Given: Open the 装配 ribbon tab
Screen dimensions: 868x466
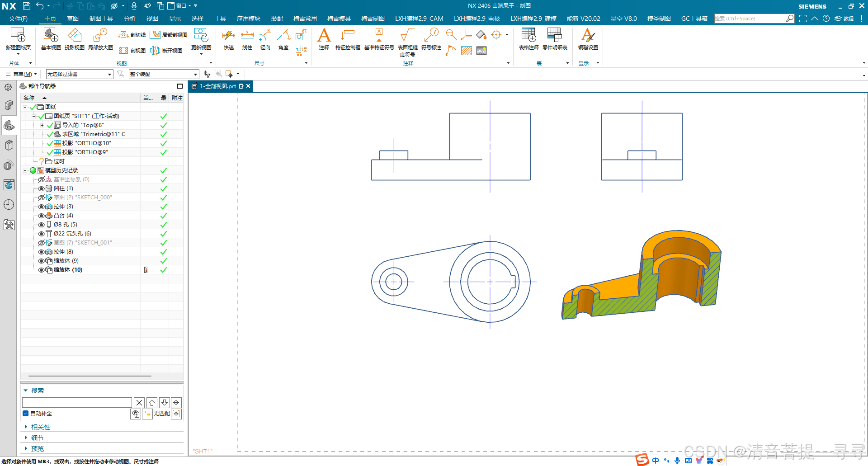Looking at the screenshot, I should click(x=277, y=19).
